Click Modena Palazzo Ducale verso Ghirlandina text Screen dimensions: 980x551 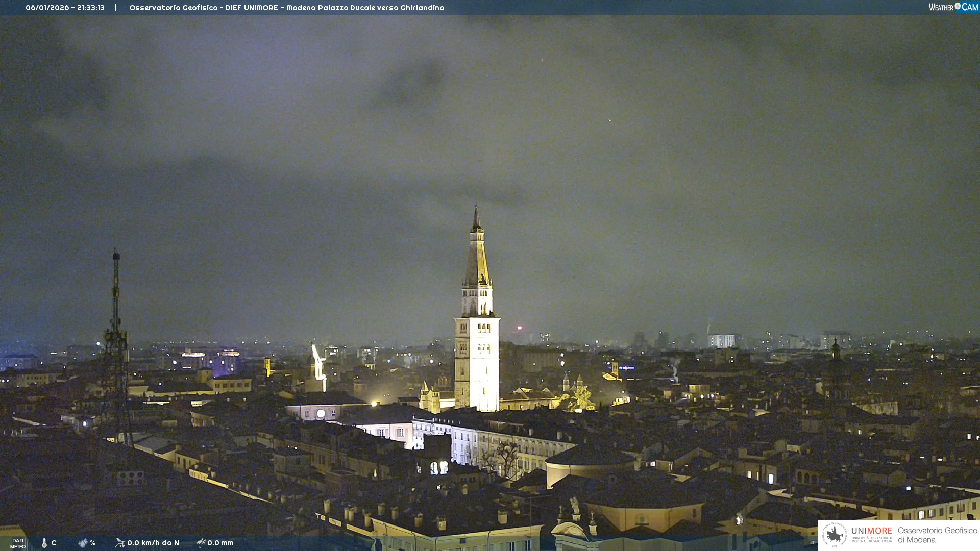coord(365,8)
